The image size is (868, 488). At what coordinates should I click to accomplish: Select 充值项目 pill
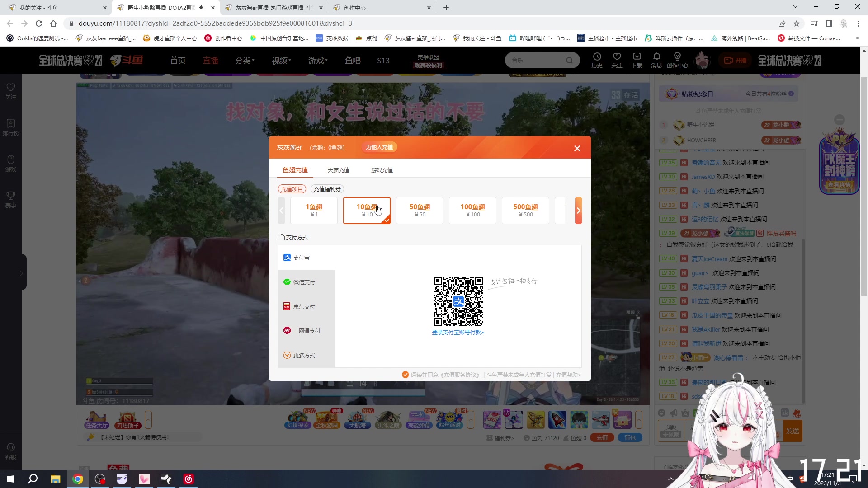point(292,189)
